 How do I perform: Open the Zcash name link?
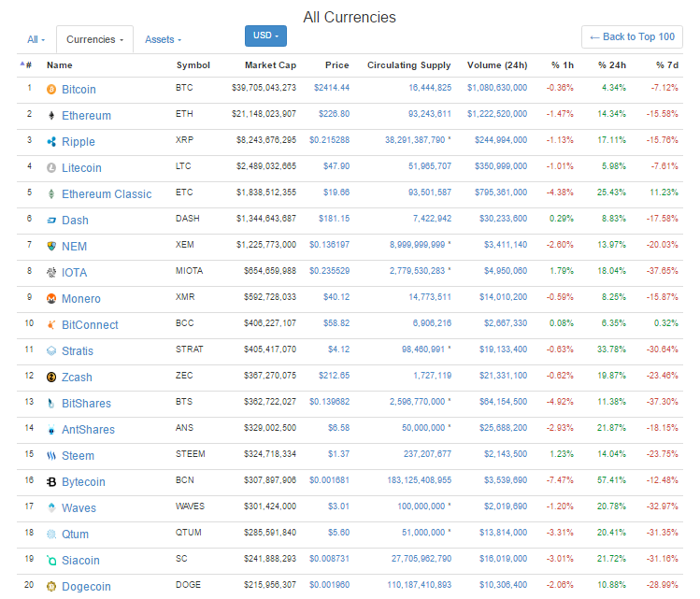[x=77, y=378]
